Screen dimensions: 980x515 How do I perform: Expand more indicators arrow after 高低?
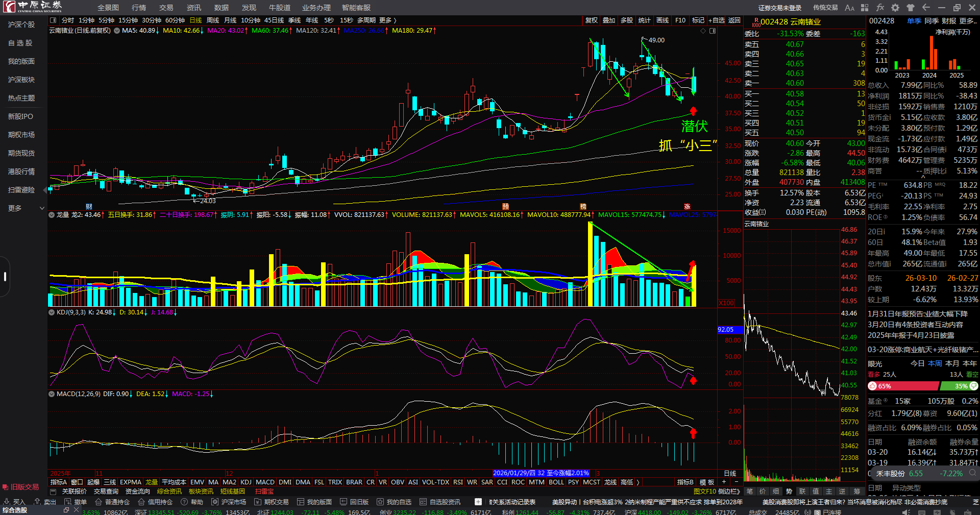point(638,482)
